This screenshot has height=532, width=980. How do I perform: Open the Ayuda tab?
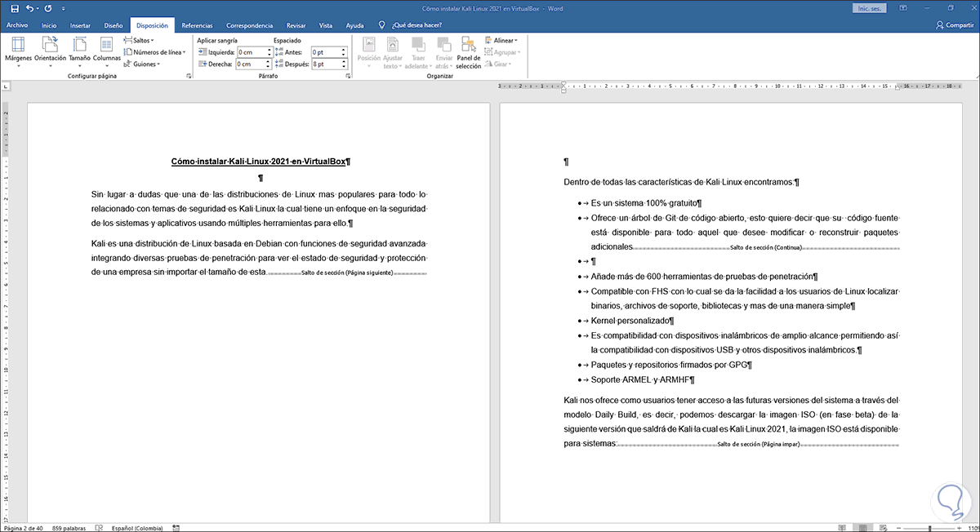coord(354,25)
